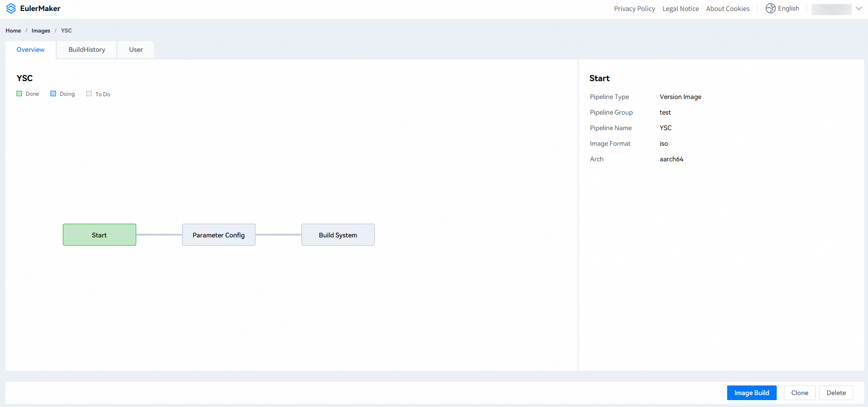Select the Parameter Config node
The width and height of the screenshot is (868, 407).
tap(219, 235)
